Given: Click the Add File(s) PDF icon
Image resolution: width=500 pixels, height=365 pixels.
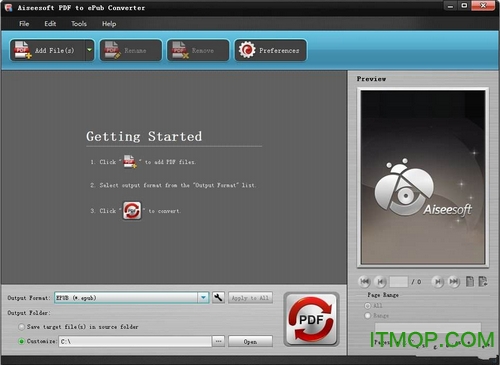Looking at the screenshot, I should pos(22,50).
